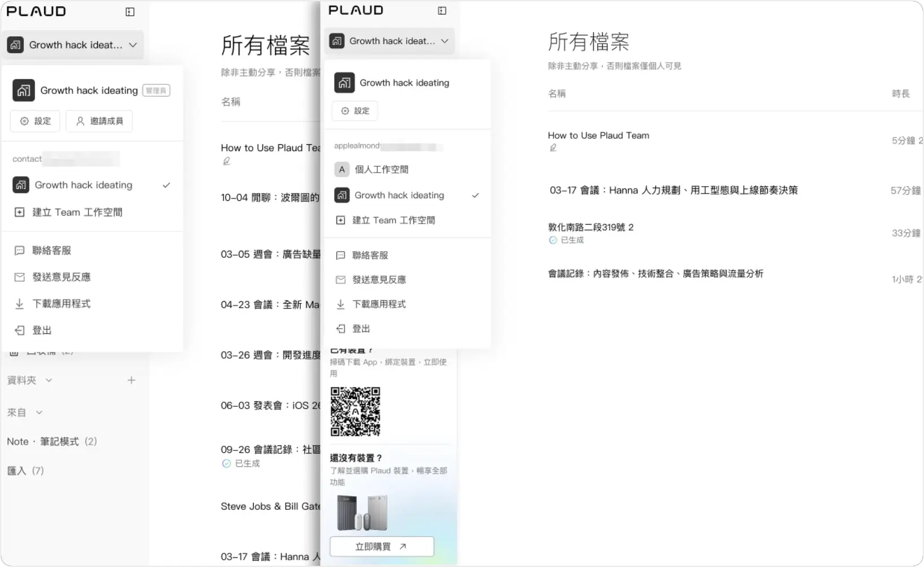Expand 來自 section chevron in left sidebar
The width and height of the screenshot is (924, 567).
click(39, 413)
